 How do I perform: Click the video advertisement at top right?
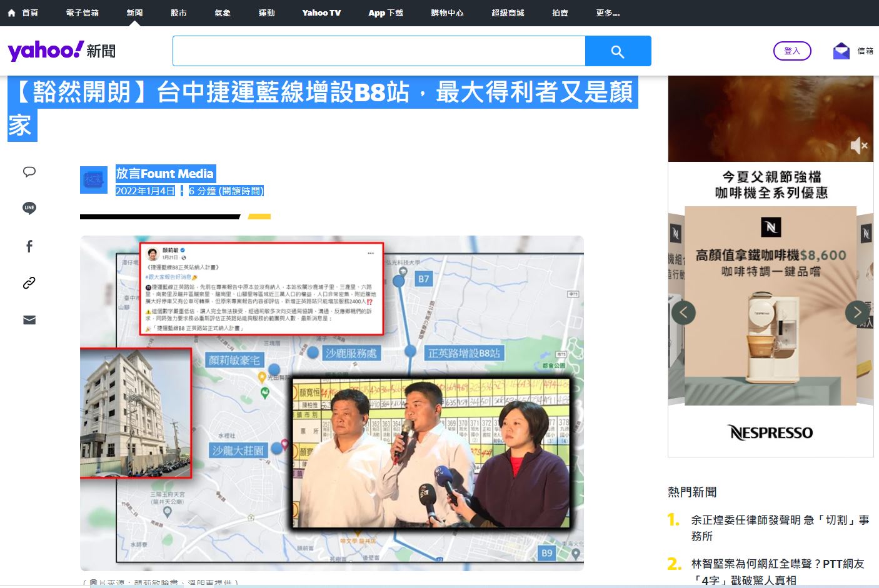tap(771, 119)
